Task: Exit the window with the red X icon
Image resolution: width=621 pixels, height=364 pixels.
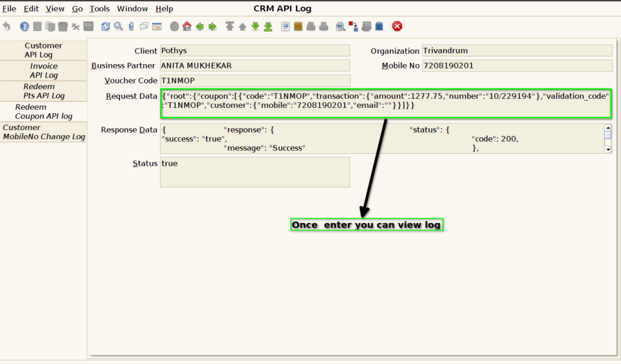Action: (x=397, y=27)
